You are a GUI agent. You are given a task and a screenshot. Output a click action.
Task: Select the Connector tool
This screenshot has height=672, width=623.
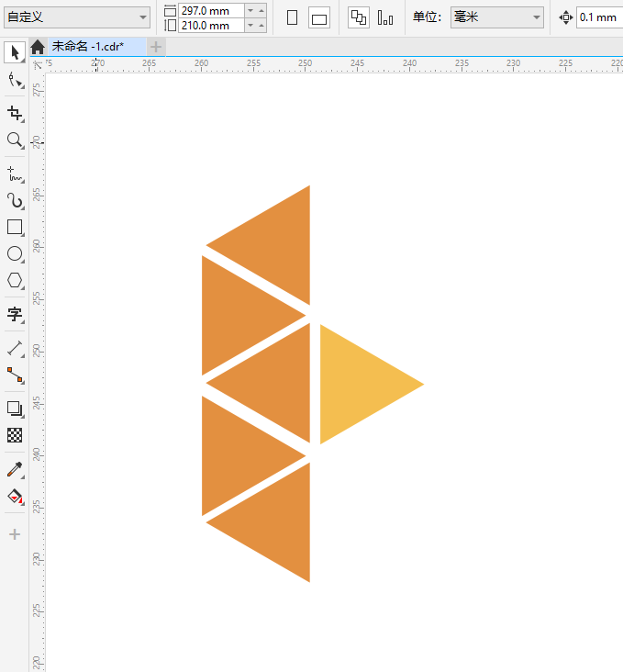pyautogui.click(x=15, y=375)
